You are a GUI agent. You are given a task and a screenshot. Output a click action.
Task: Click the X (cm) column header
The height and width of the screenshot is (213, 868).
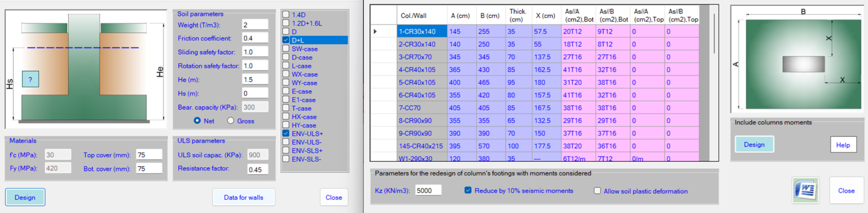(547, 15)
